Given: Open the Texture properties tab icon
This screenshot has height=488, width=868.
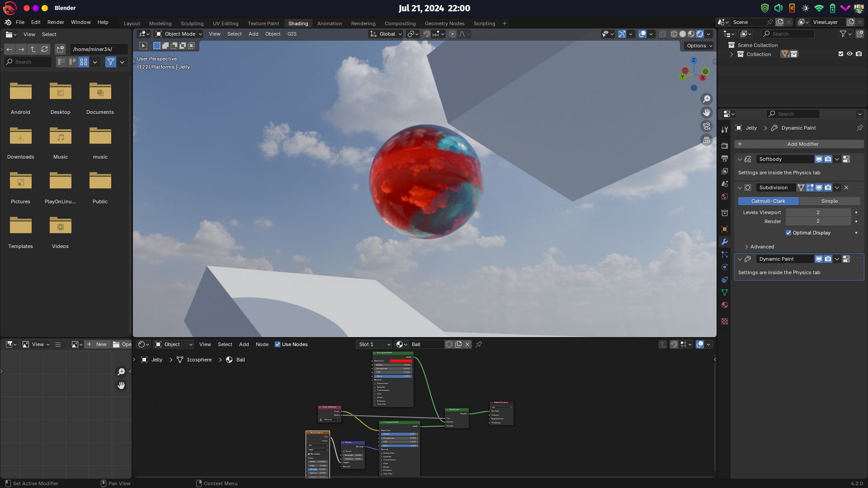Looking at the screenshot, I should 725,321.
